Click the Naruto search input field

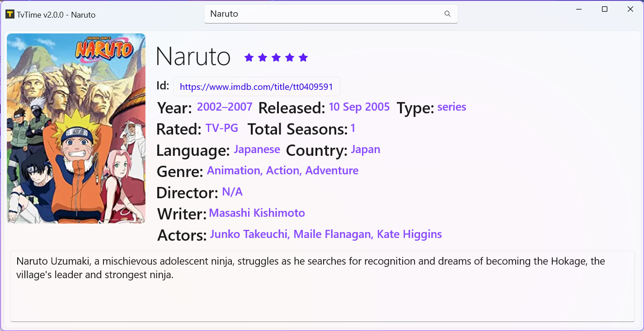(x=331, y=14)
